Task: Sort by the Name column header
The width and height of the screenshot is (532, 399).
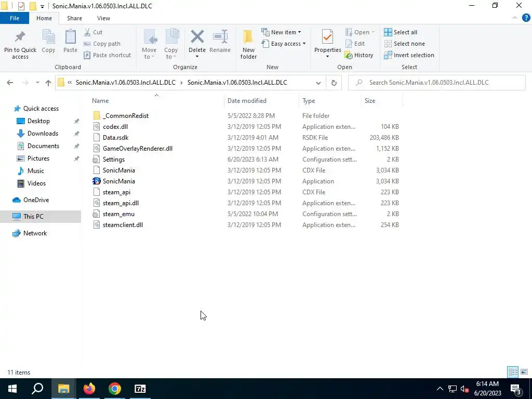Action: (x=156, y=101)
